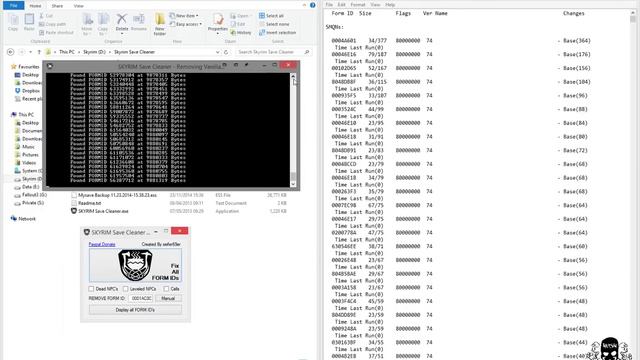Click the Manual button
Viewport: 640px width, 360px height.
(x=168, y=298)
